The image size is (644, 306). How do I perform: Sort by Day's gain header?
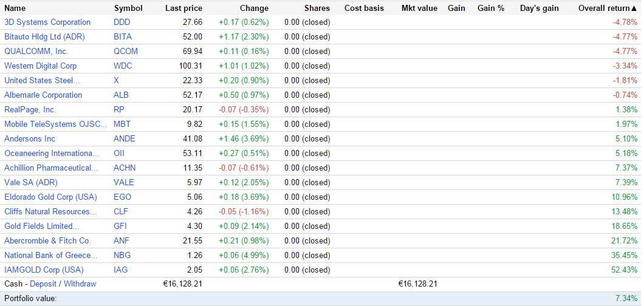pos(540,8)
